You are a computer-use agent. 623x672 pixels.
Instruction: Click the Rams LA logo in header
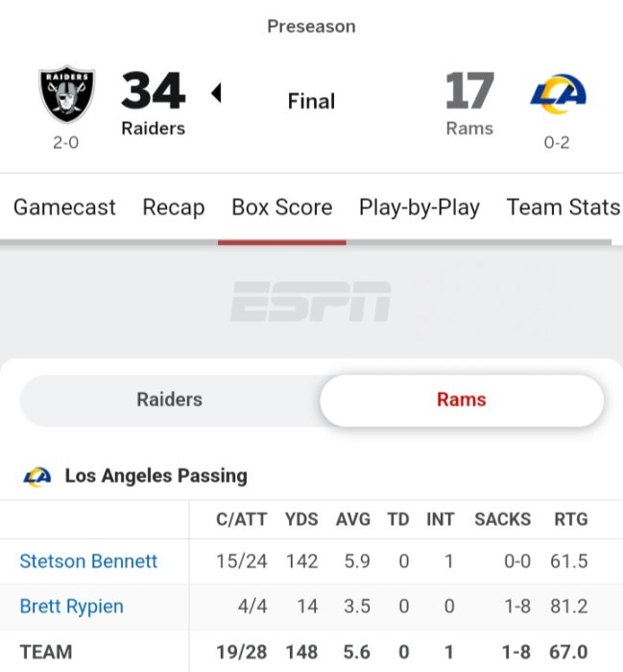(558, 94)
